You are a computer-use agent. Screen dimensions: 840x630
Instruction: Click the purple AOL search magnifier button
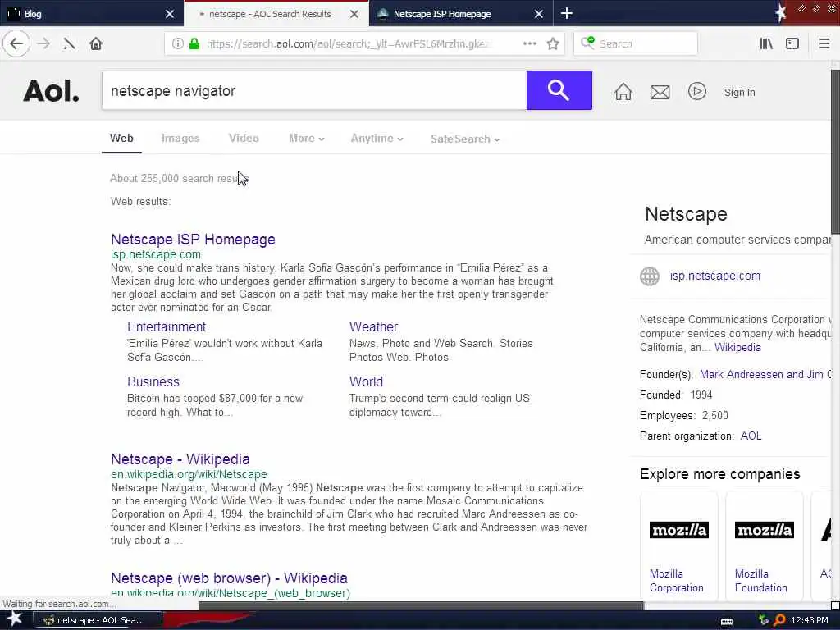point(559,90)
